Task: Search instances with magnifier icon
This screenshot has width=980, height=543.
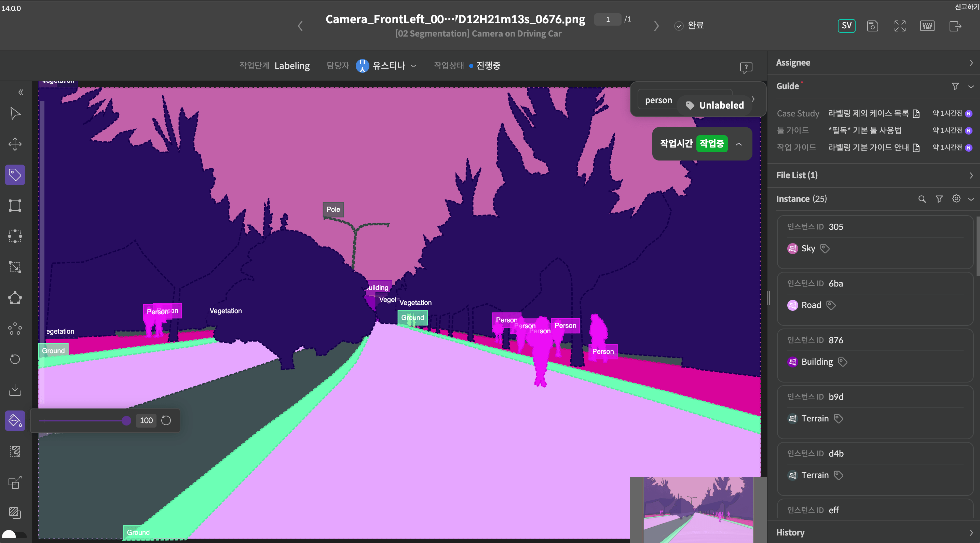Action: [x=922, y=199]
